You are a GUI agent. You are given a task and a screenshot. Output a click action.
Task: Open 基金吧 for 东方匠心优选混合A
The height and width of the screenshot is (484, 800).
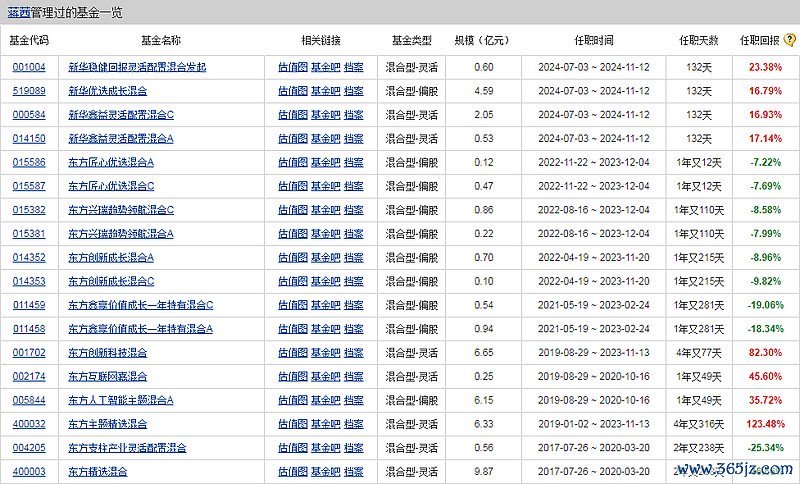[326, 162]
